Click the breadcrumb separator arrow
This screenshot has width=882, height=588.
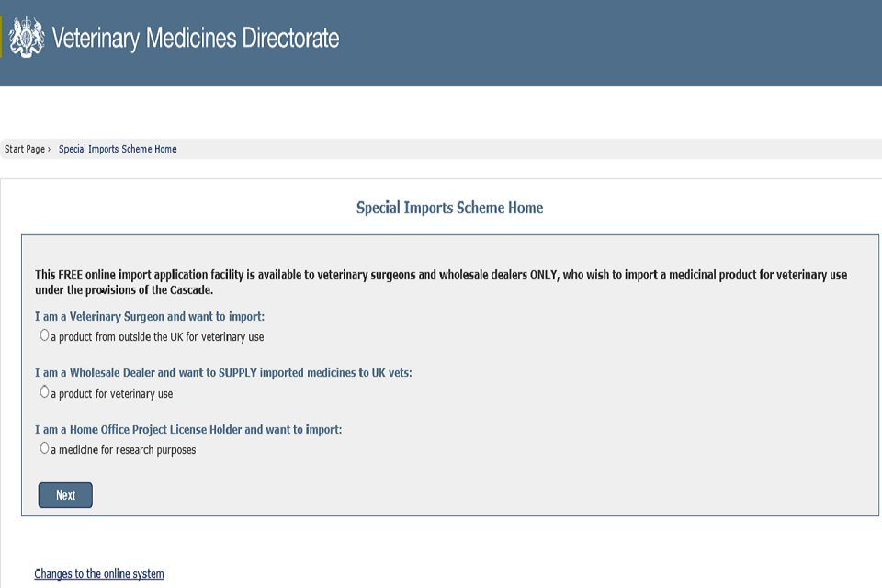51,149
